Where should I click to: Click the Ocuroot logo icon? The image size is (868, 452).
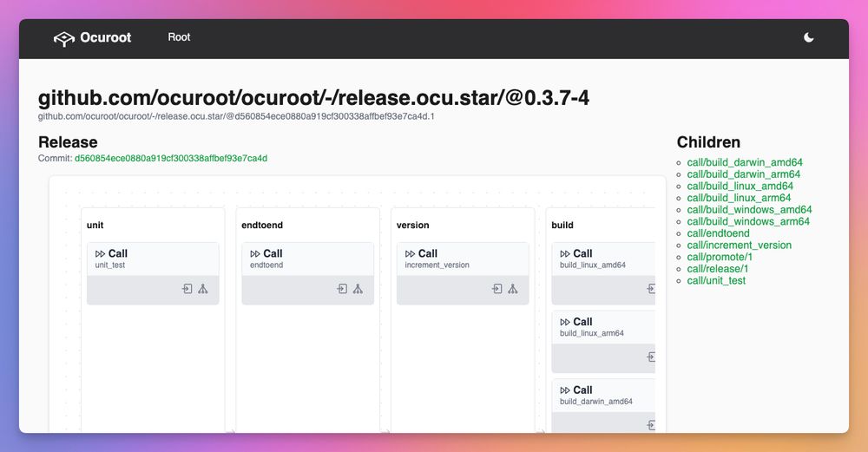click(64, 38)
